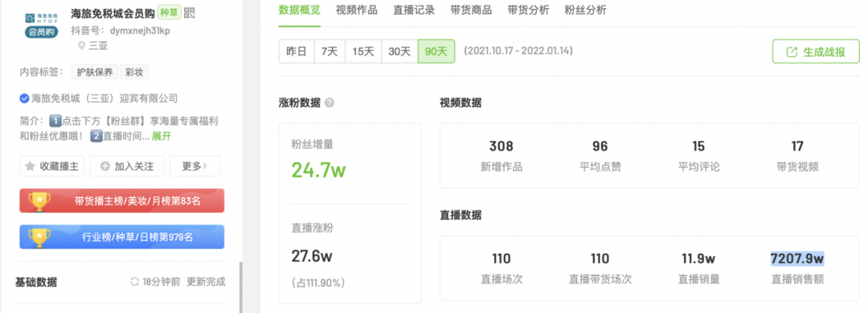The image size is (868, 313).
Task: Click the trophy icon on blue ranking banner
Action: [39, 237]
